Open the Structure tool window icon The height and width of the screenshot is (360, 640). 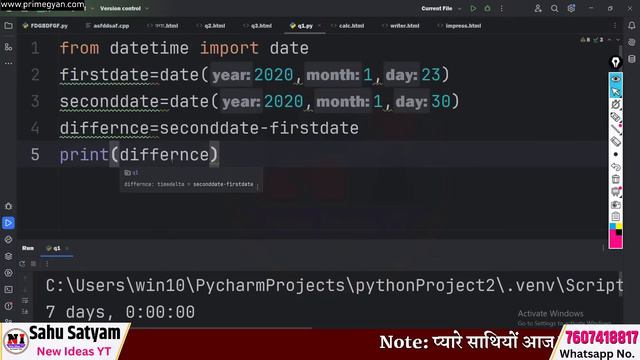[x=8, y=47]
